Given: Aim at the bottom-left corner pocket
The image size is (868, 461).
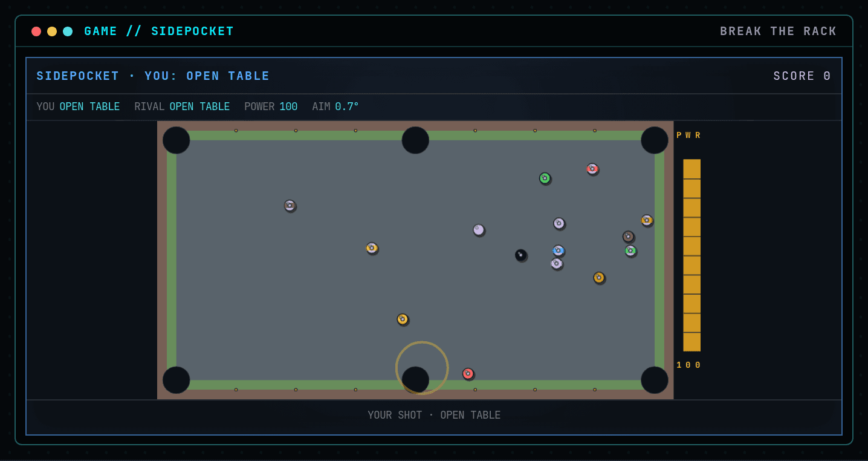Looking at the screenshot, I should [x=176, y=380].
